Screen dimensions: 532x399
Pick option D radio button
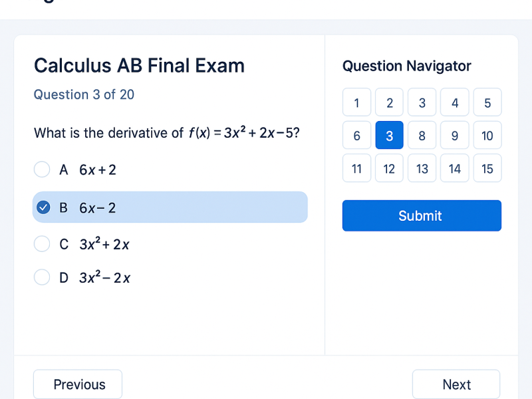point(42,277)
